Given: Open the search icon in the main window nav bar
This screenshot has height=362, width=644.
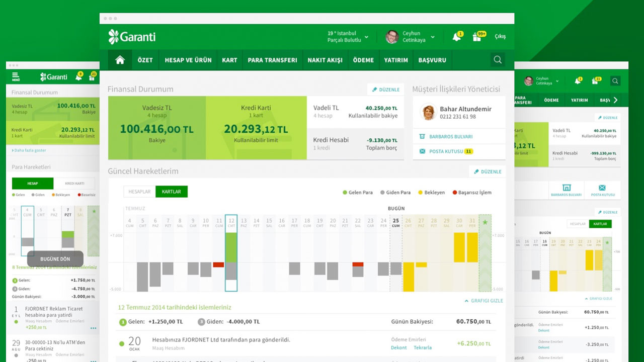Looking at the screenshot, I should click(x=498, y=60).
